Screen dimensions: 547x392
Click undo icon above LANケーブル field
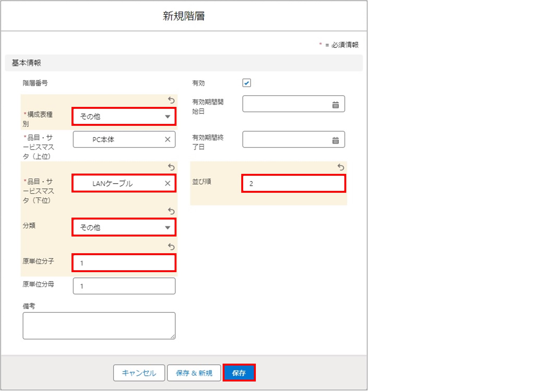click(171, 167)
